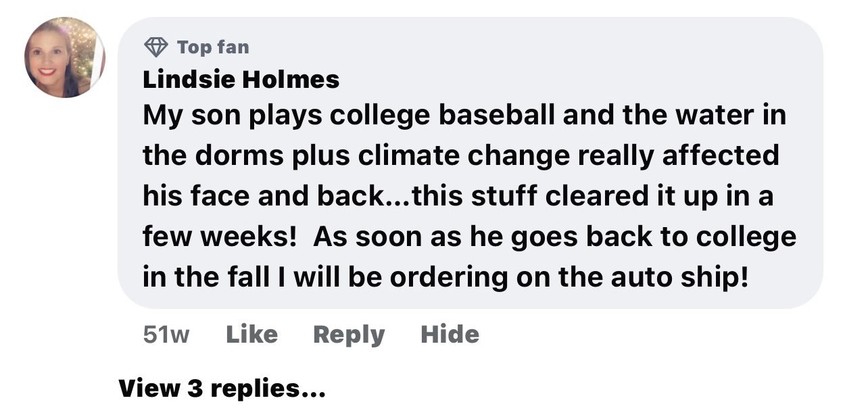Click the diamond icon beside Top fan
The height and width of the screenshot is (413, 868).
click(156, 47)
